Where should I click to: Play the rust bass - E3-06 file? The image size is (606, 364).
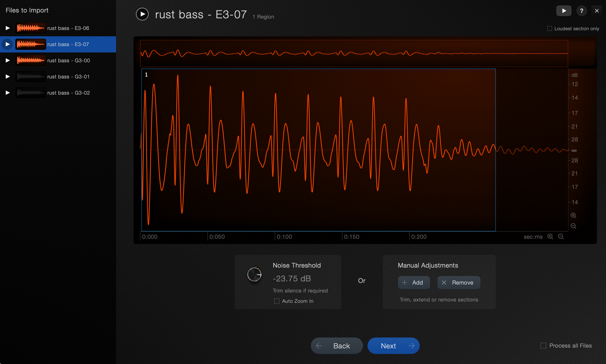(x=8, y=28)
